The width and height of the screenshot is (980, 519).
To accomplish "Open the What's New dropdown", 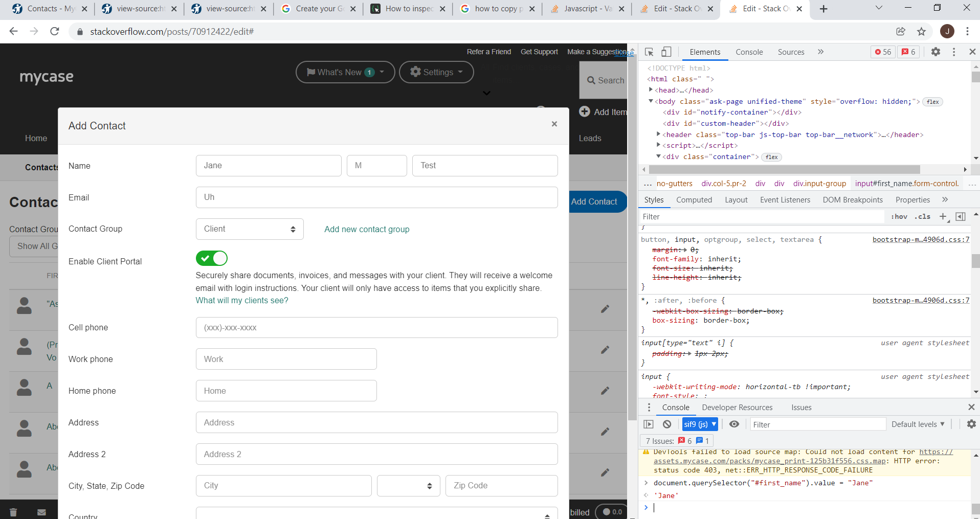I will coord(345,72).
